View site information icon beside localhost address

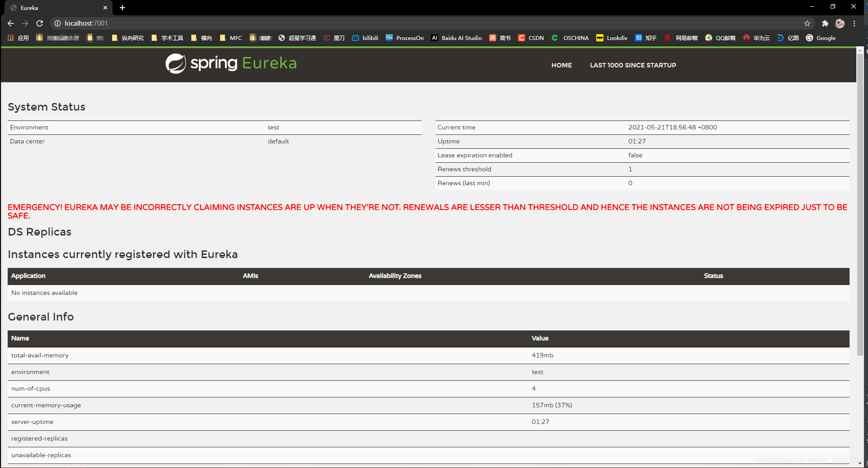pyautogui.click(x=58, y=23)
